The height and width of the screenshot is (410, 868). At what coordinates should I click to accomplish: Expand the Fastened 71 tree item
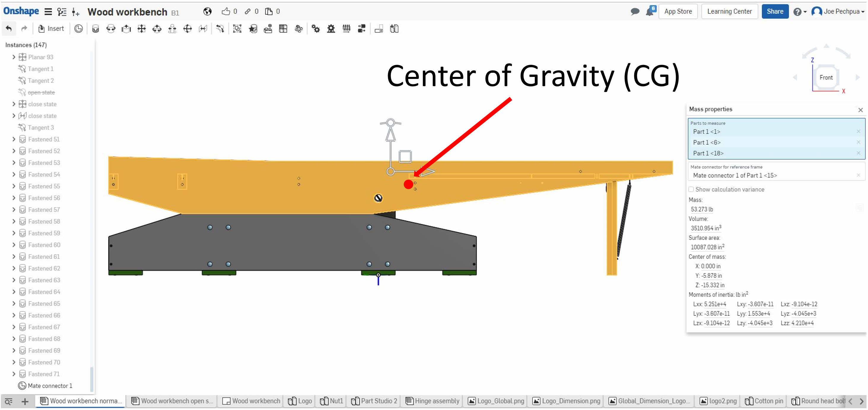(x=14, y=374)
